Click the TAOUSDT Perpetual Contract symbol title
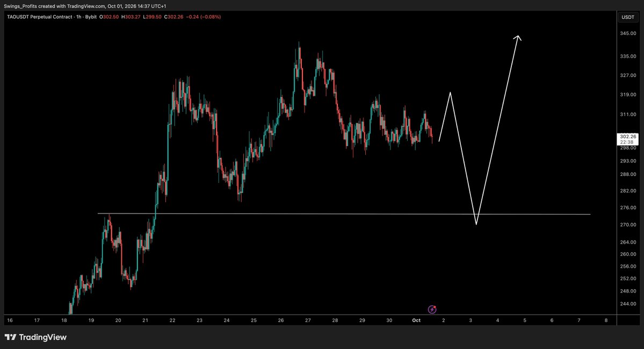 (39, 17)
